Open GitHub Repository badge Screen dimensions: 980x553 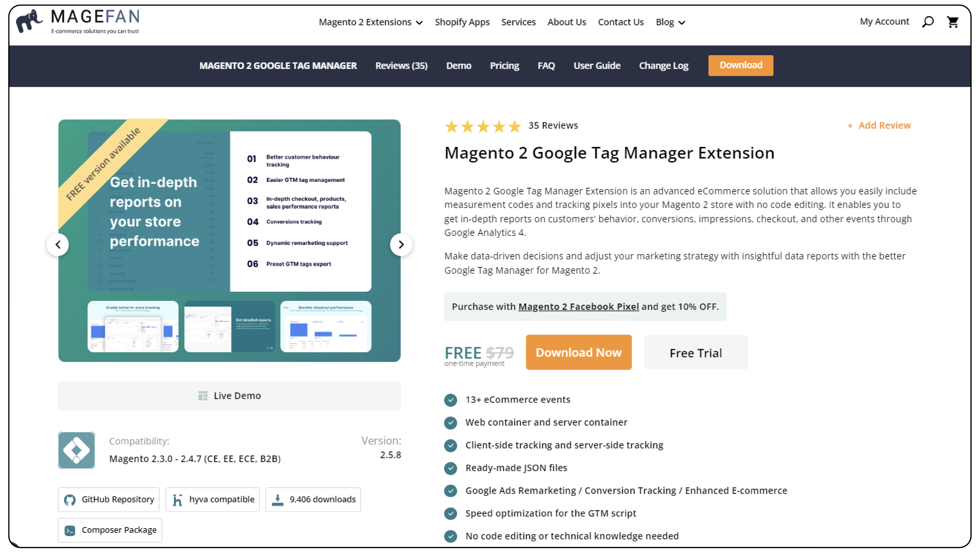108,500
